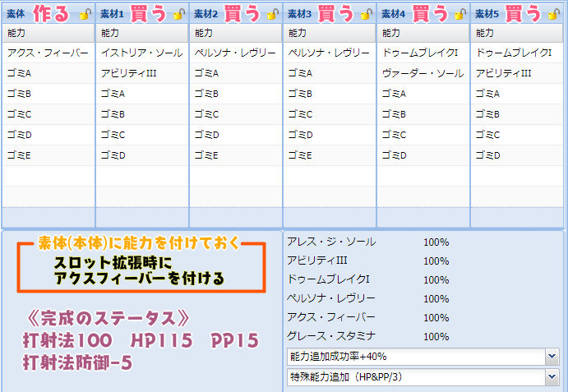Select アクス・フィーバー in the 素体 list

pyautogui.click(x=48, y=53)
